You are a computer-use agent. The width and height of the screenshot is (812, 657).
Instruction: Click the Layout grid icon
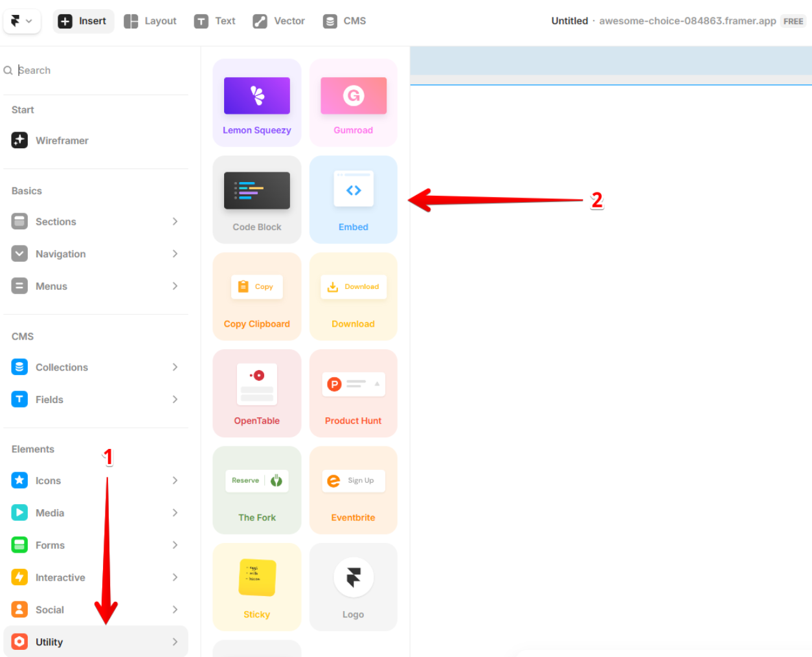(x=131, y=21)
